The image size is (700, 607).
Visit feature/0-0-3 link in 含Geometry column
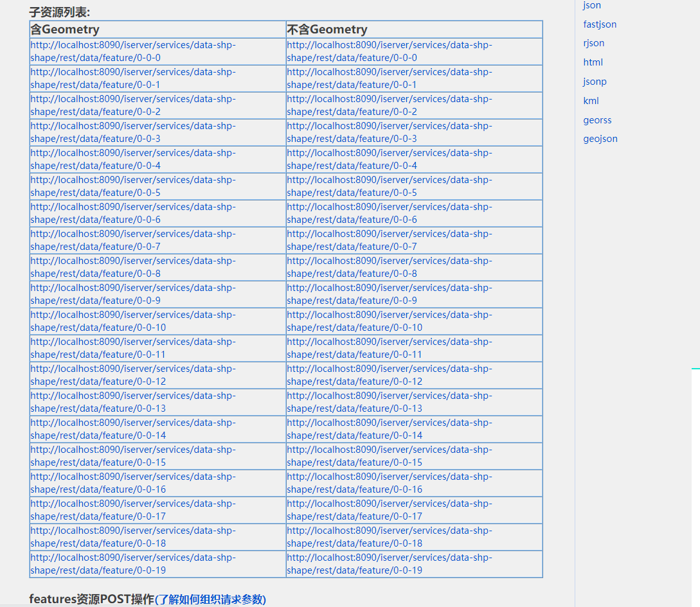(133, 132)
